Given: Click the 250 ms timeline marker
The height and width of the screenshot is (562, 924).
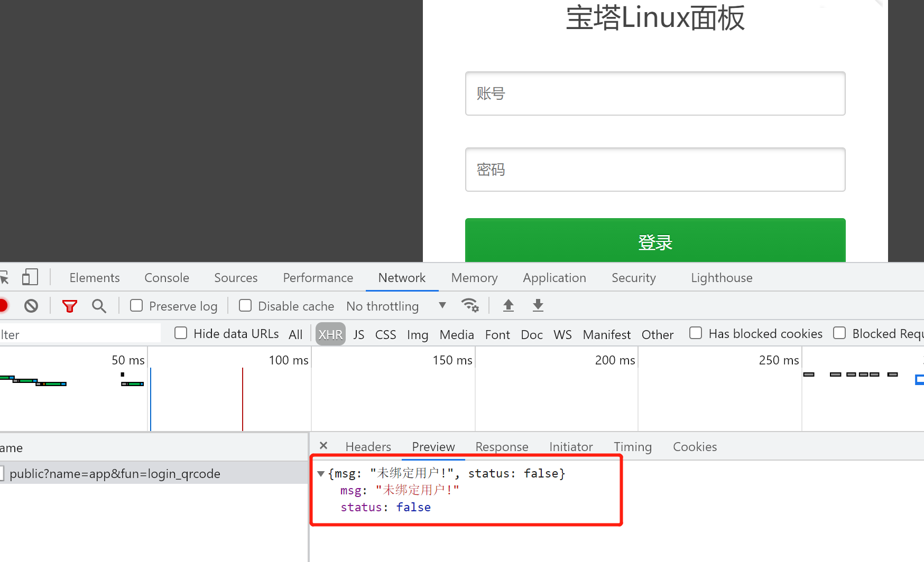Looking at the screenshot, I should [779, 360].
